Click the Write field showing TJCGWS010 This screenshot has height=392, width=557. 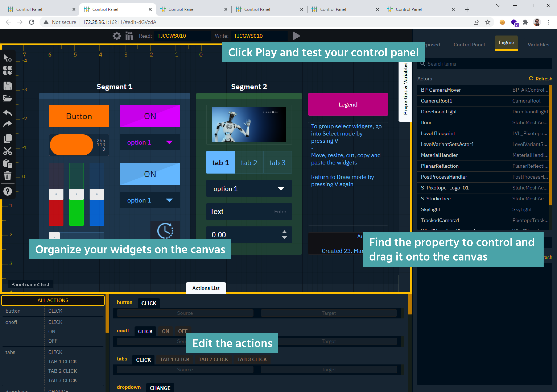(x=258, y=36)
